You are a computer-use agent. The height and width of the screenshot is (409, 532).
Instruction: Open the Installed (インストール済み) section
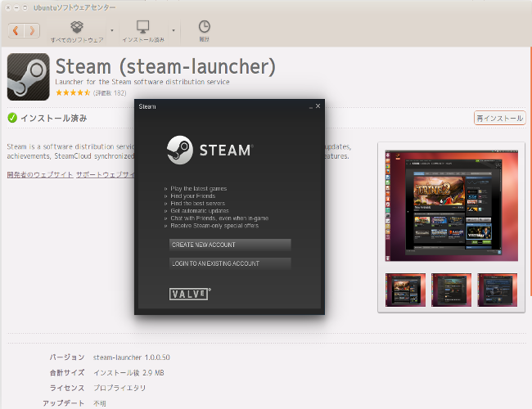click(x=143, y=32)
